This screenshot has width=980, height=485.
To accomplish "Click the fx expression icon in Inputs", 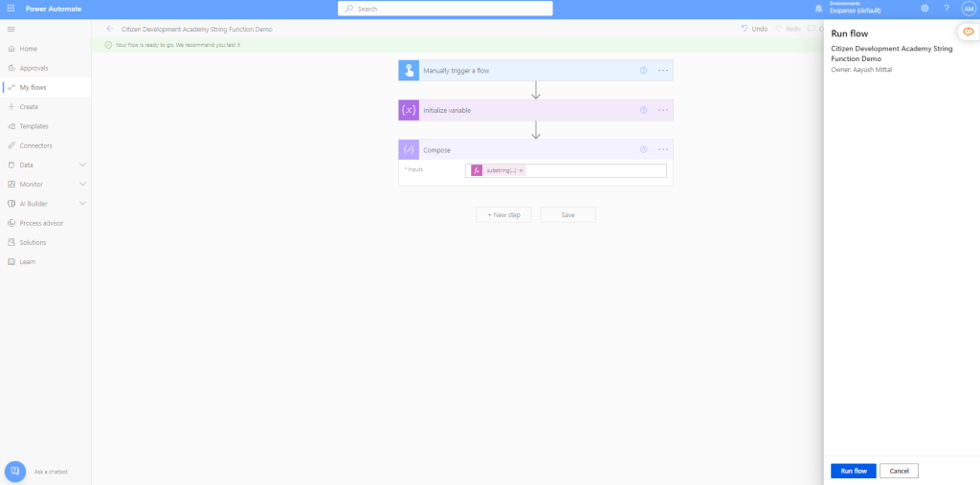I will click(x=477, y=170).
